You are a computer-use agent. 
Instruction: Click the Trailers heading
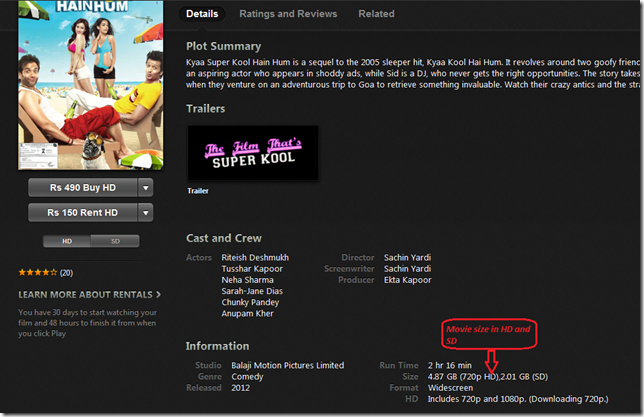(205, 108)
